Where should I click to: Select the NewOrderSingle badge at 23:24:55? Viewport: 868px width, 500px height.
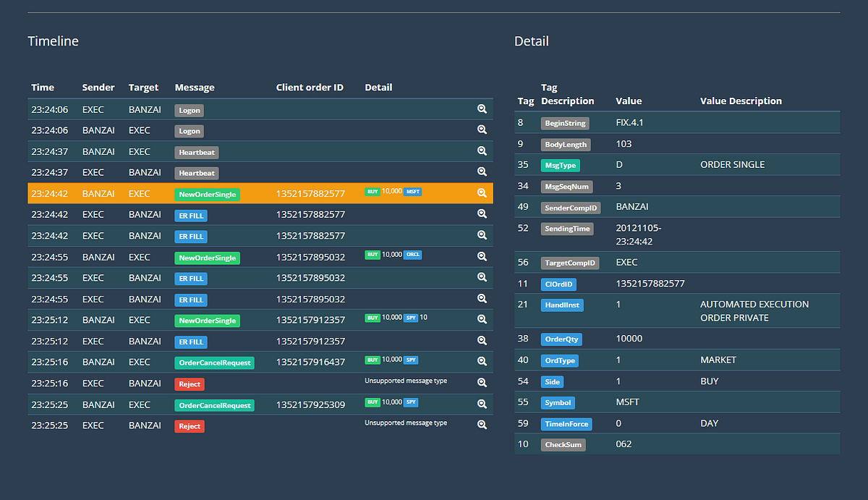tap(207, 257)
